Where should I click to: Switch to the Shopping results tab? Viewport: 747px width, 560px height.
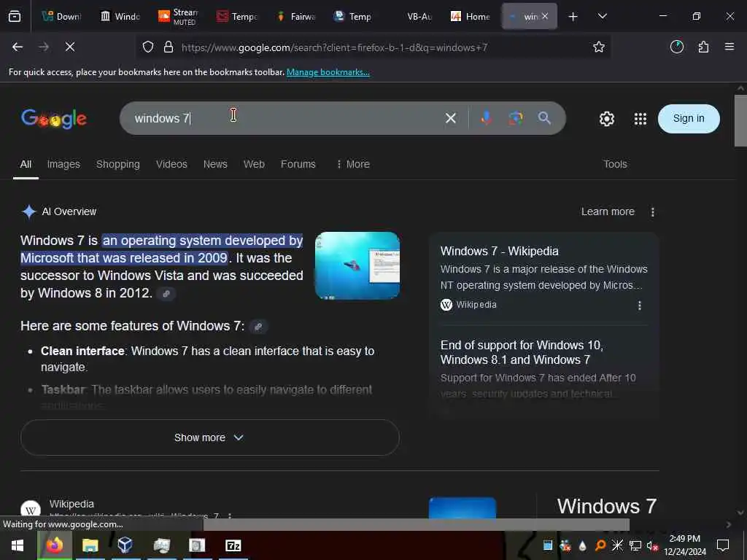coord(118,164)
